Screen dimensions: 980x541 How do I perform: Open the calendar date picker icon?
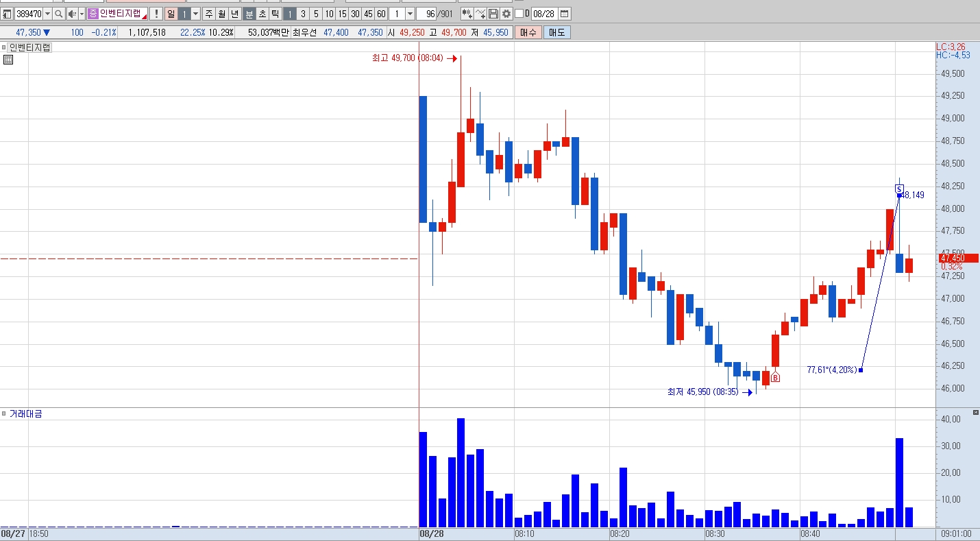pos(564,14)
